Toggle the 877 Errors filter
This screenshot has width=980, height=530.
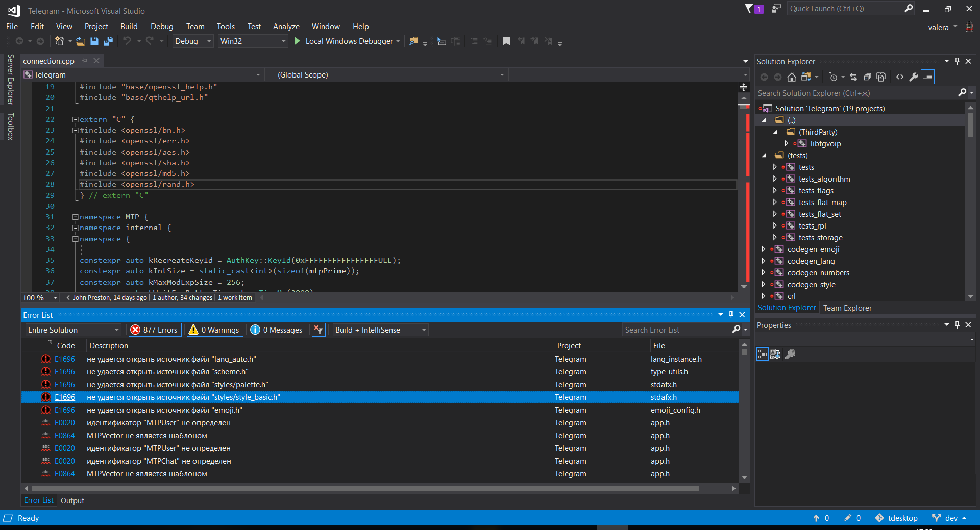(x=154, y=330)
